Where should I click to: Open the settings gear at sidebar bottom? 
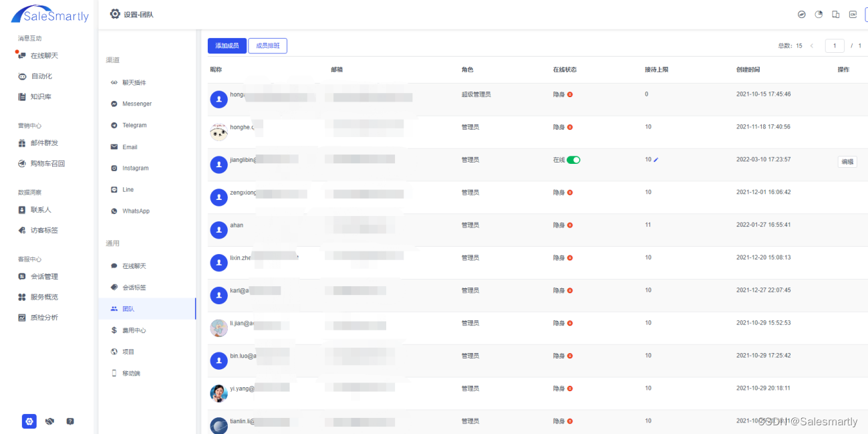29,421
